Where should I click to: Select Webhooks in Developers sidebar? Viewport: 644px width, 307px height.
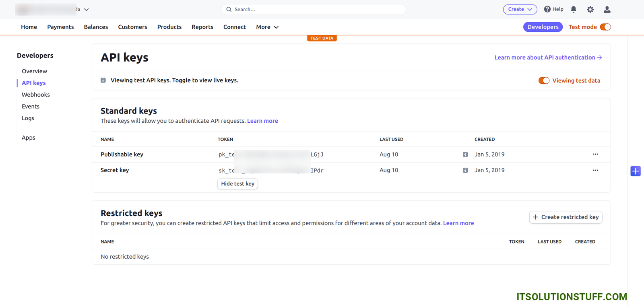pyautogui.click(x=36, y=95)
